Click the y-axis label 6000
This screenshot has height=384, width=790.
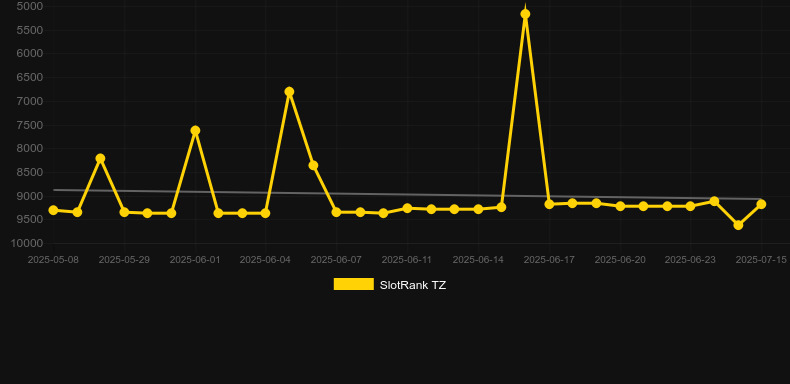tap(29, 53)
